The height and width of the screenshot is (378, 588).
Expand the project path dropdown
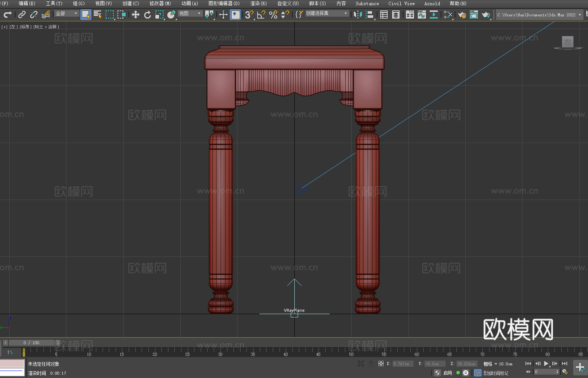[579, 15]
